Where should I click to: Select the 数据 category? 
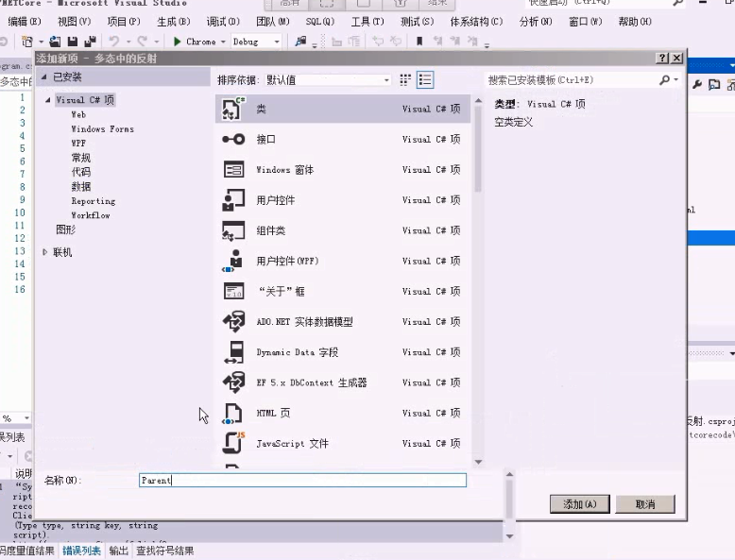click(80, 187)
